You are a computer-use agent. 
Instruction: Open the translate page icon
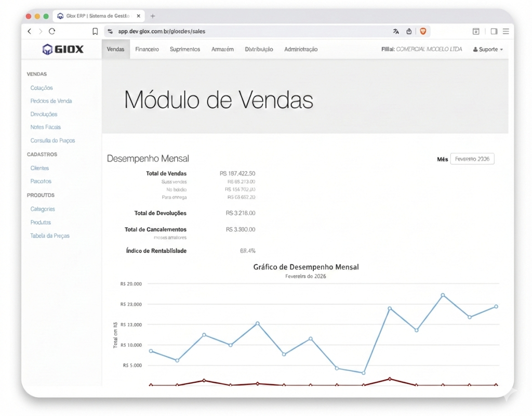pos(396,31)
